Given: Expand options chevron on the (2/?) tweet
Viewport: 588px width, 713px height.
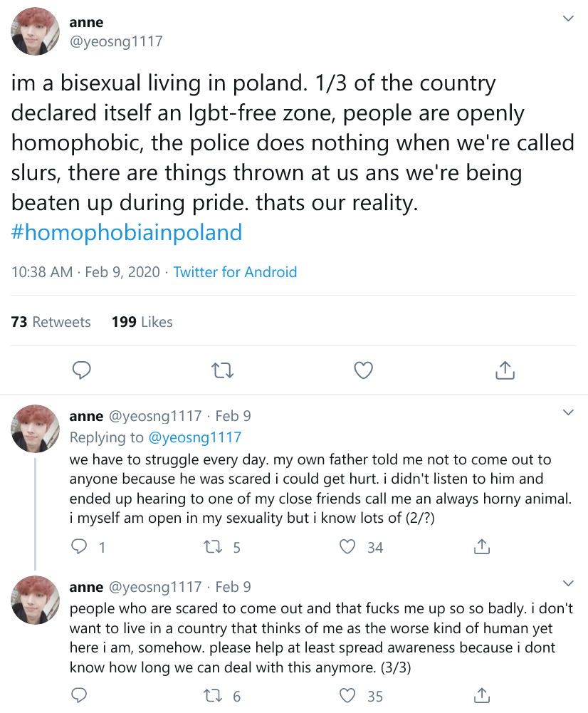Looking at the screenshot, I should 568,413.
